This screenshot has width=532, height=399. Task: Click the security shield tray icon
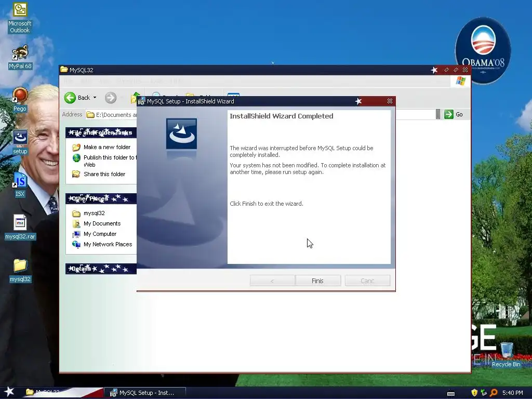(x=474, y=393)
